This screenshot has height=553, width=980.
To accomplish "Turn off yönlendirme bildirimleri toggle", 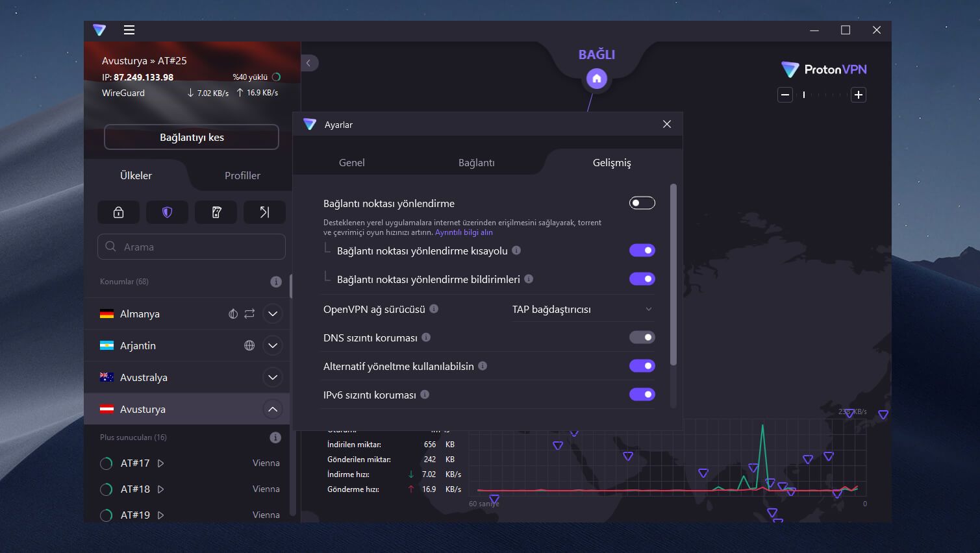I will [642, 279].
